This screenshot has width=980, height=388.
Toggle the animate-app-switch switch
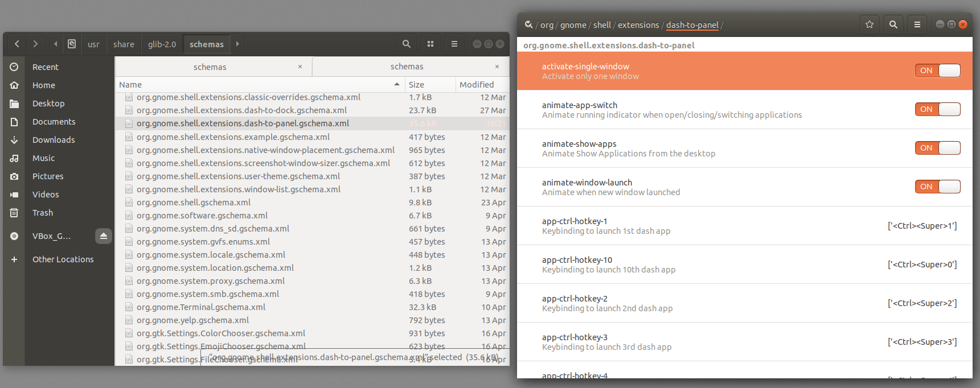(x=938, y=109)
